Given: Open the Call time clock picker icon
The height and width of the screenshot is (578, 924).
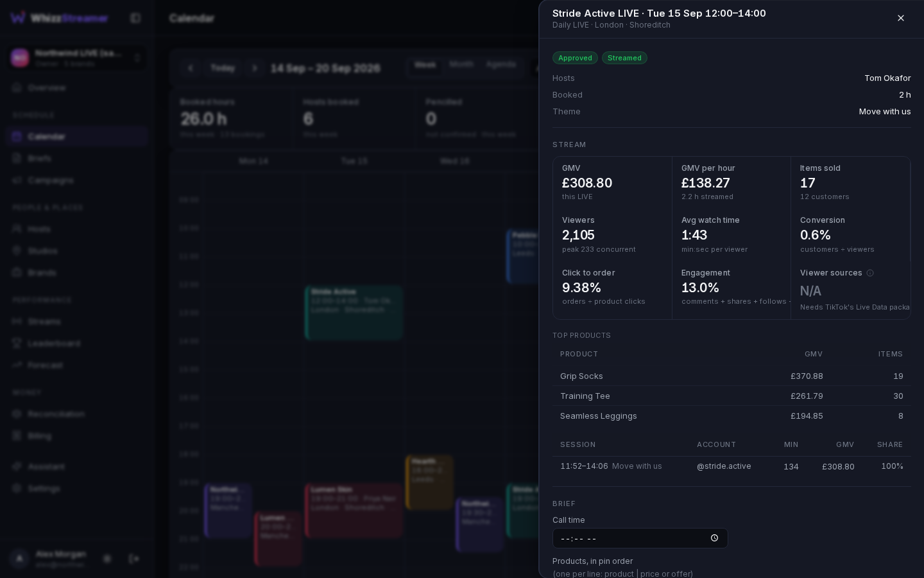Looking at the screenshot, I should pyautogui.click(x=714, y=538).
